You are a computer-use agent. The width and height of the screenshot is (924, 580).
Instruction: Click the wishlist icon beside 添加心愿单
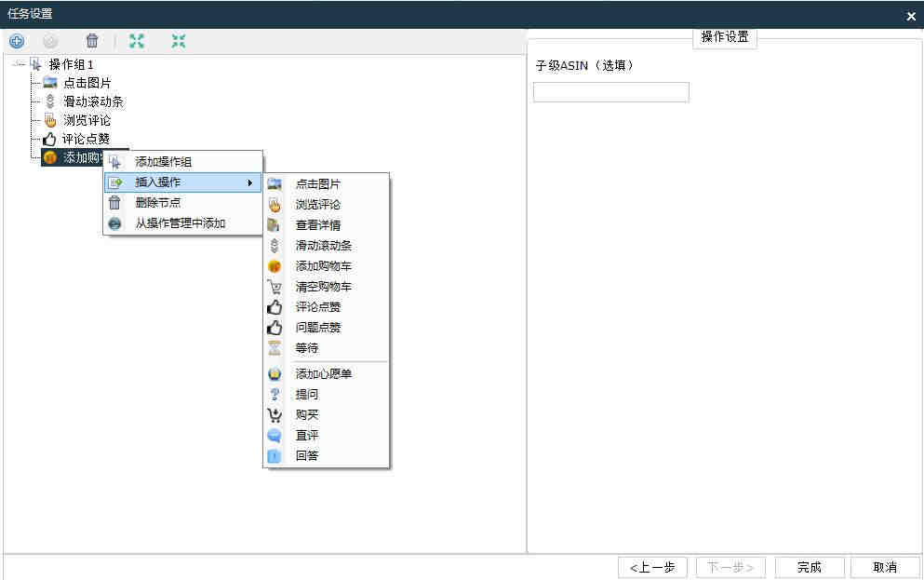pyautogui.click(x=275, y=373)
